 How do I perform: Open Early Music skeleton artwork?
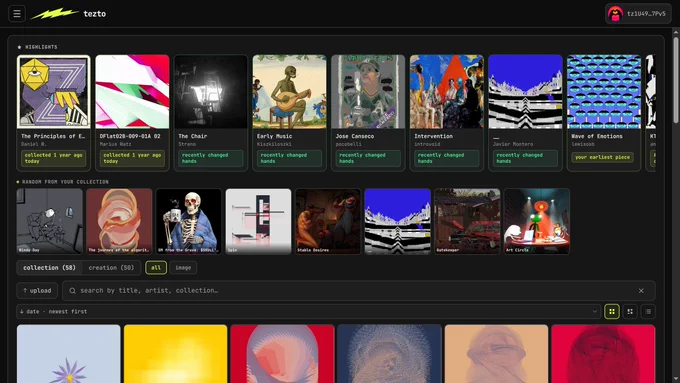290,92
